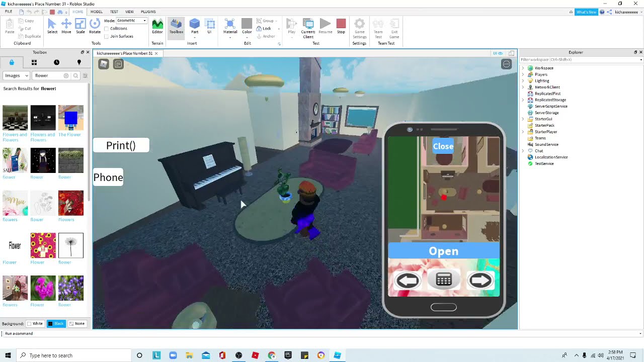Click the What's New button
Screen dimensions: 644x362
point(586,12)
